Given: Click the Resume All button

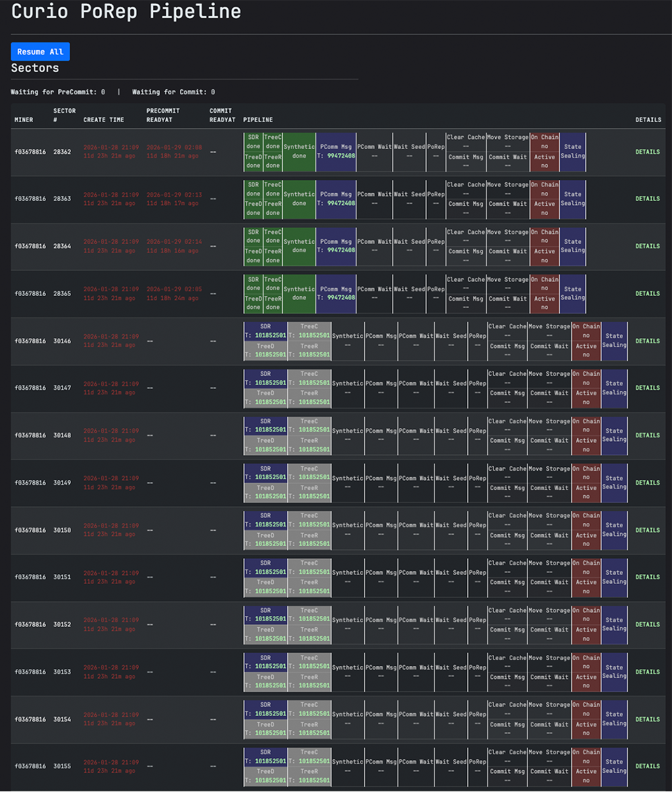Looking at the screenshot, I should (x=40, y=52).
